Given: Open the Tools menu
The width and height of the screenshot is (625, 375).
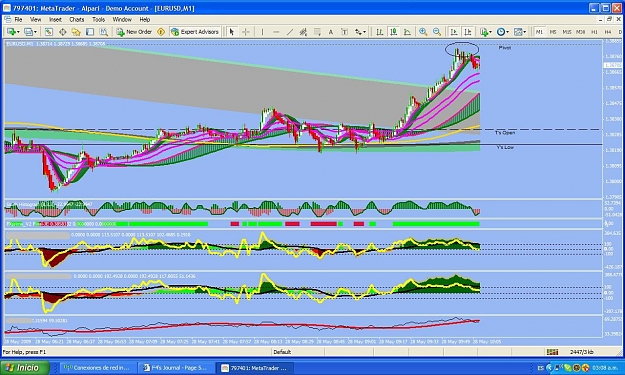Looking at the screenshot, I should coord(98,19).
